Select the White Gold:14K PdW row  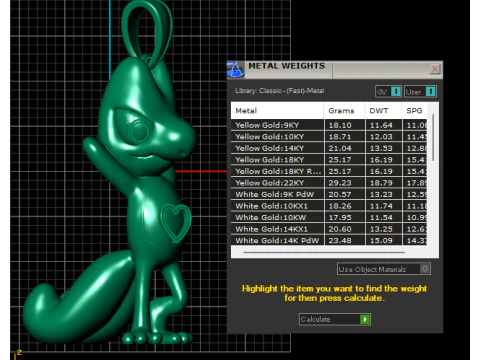tap(329, 240)
